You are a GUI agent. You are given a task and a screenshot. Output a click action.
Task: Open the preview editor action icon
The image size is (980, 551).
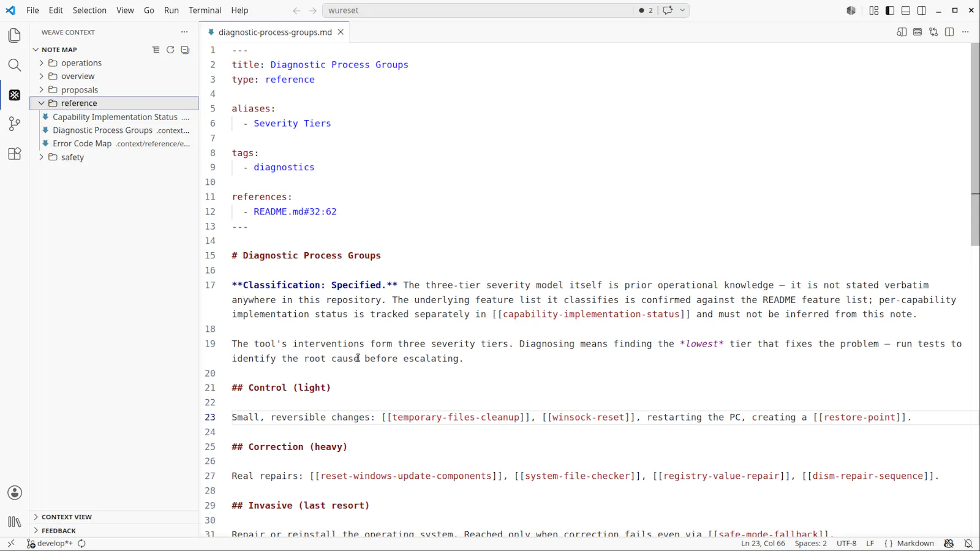tap(918, 32)
